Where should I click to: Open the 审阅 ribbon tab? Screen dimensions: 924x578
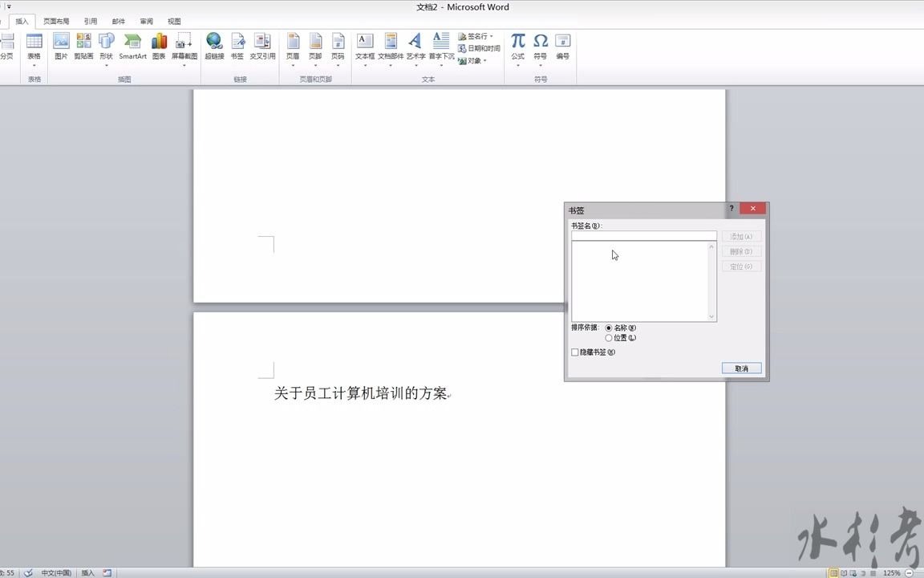(x=145, y=21)
